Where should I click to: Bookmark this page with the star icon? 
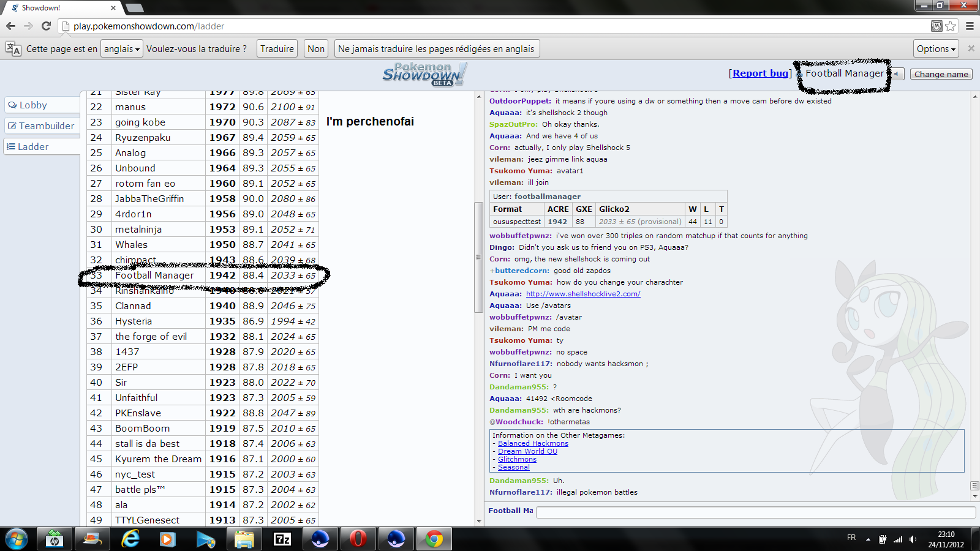951,26
